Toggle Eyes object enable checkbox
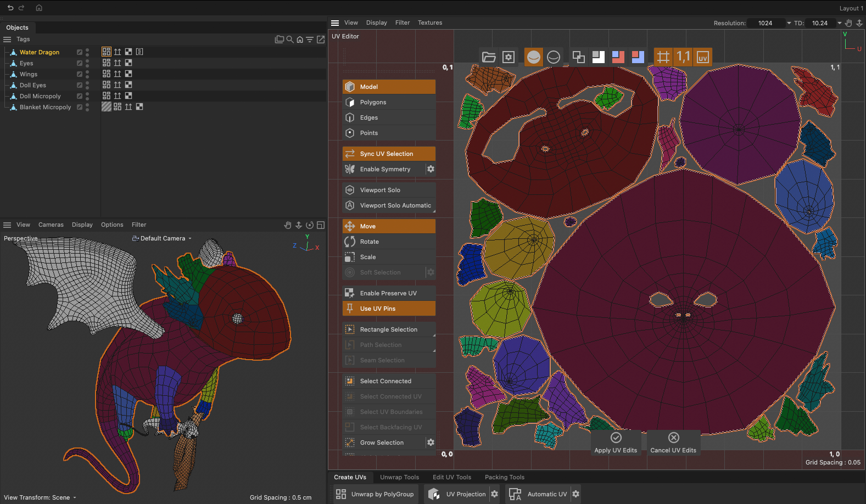The width and height of the screenshot is (866, 504). click(x=80, y=63)
